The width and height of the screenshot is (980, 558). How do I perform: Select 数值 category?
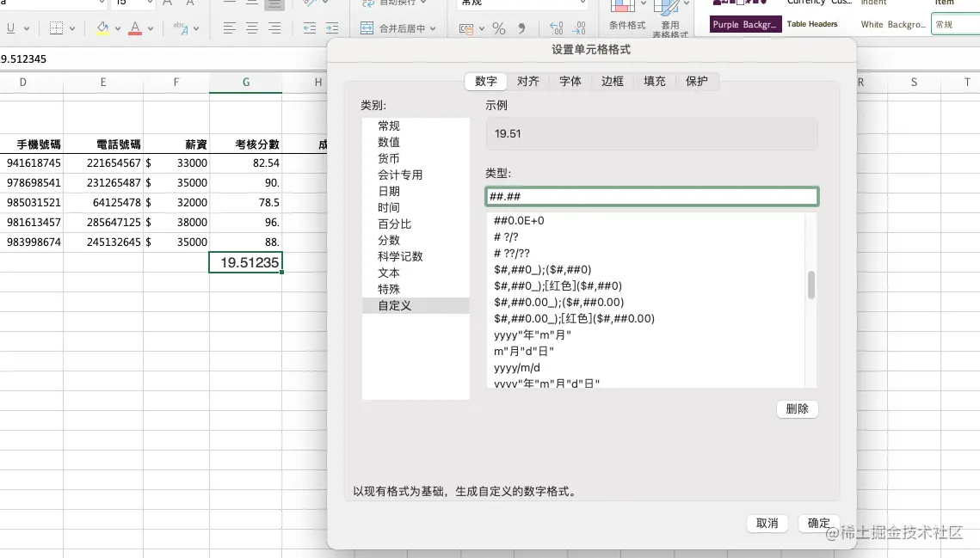[x=416, y=143]
